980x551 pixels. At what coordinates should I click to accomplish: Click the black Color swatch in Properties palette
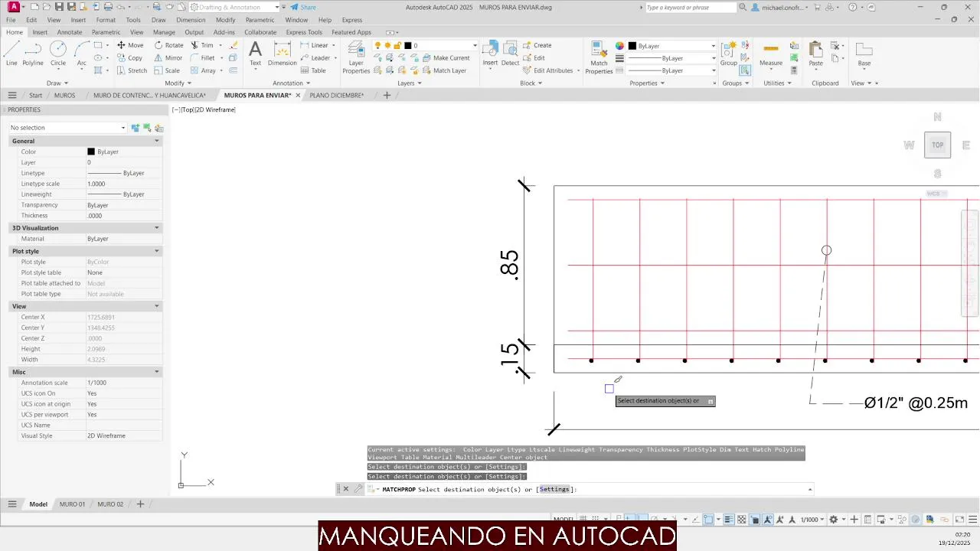click(x=91, y=152)
